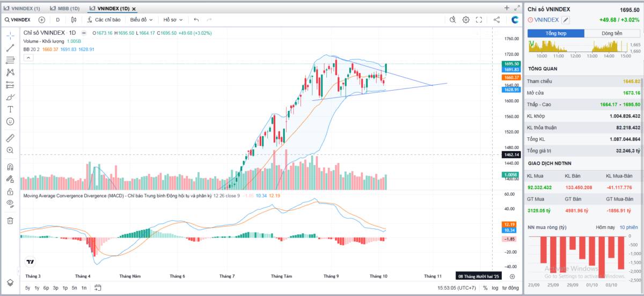Open the object tree layers icon
644x296 pixels.
(10, 283)
